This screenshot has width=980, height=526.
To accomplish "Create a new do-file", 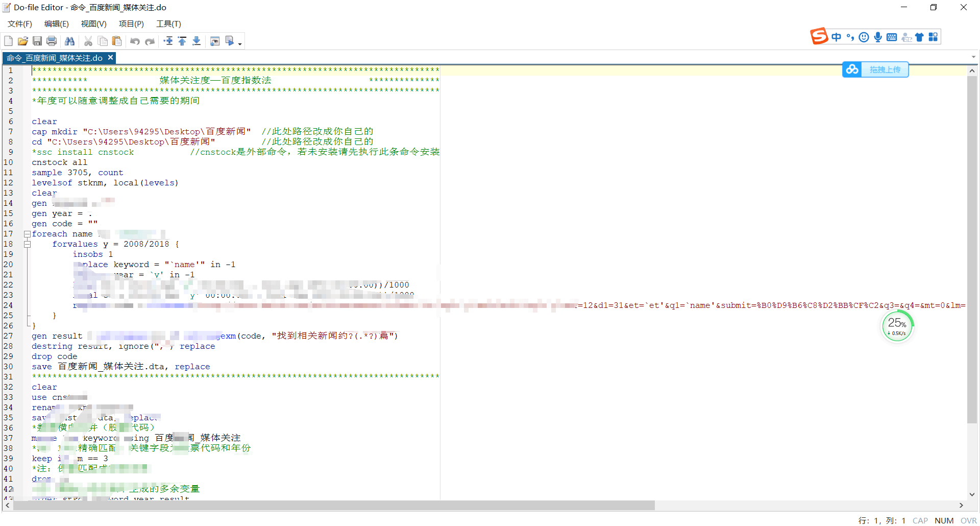I will coord(8,41).
